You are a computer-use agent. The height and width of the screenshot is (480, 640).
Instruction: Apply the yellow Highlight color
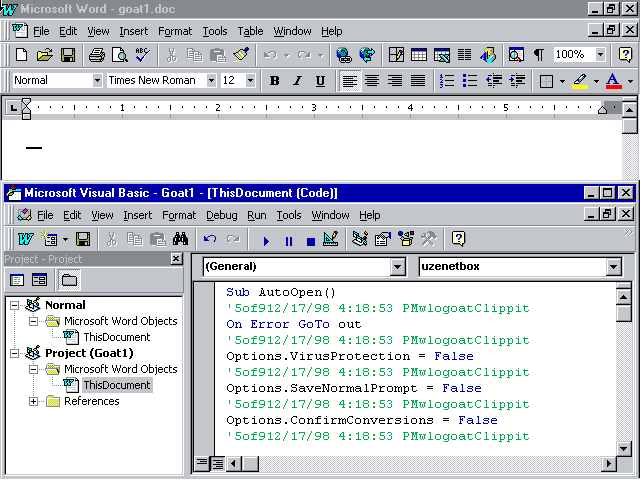click(580, 81)
